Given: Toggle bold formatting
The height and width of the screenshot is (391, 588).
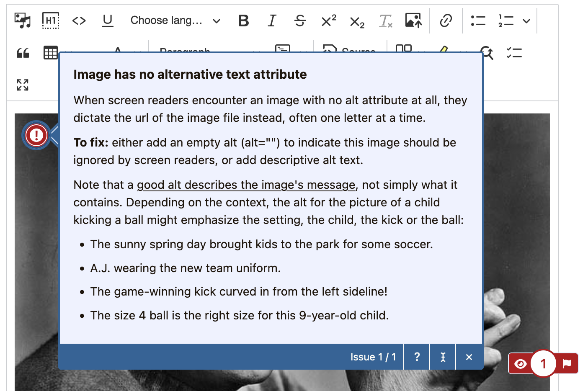Looking at the screenshot, I should pyautogui.click(x=243, y=20).
